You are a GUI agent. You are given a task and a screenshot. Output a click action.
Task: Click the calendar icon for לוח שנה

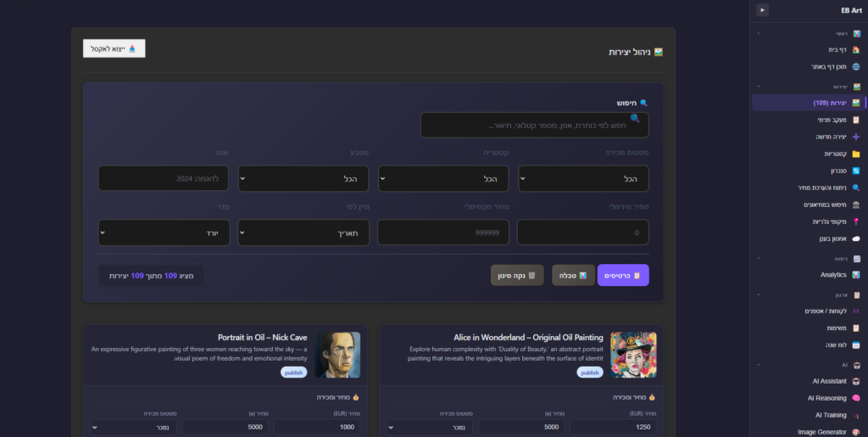point(855,345)
